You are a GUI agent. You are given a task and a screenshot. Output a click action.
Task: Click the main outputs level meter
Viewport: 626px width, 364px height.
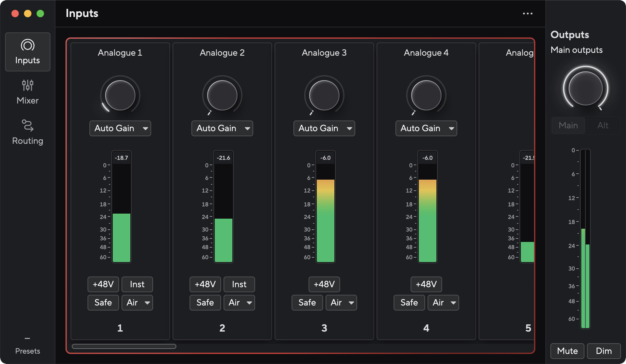coord(585,239)
